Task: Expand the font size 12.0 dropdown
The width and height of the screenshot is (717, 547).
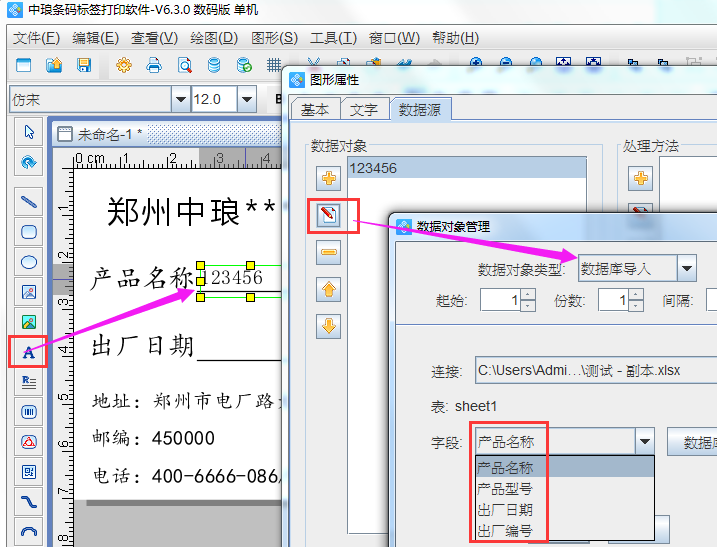Action: [245, 99]
